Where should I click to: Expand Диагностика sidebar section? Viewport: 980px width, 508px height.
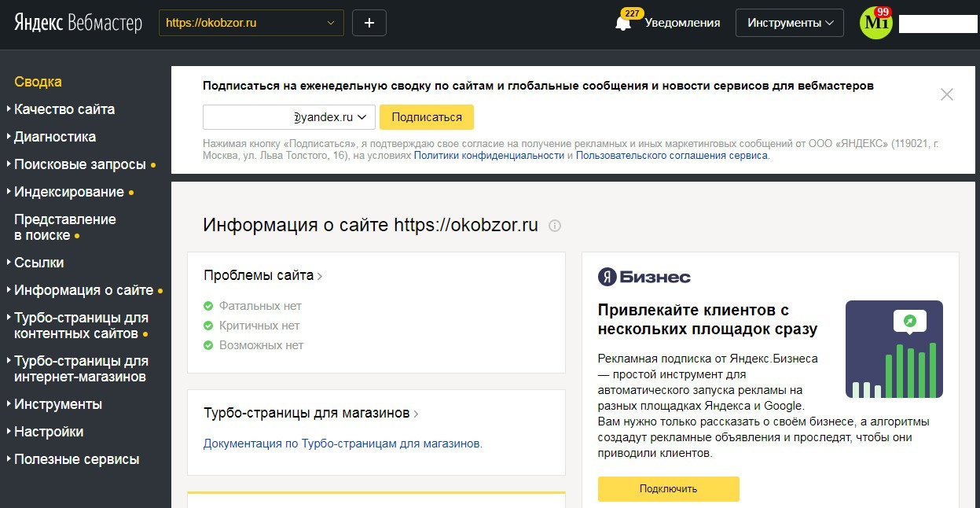click(55, 137)
